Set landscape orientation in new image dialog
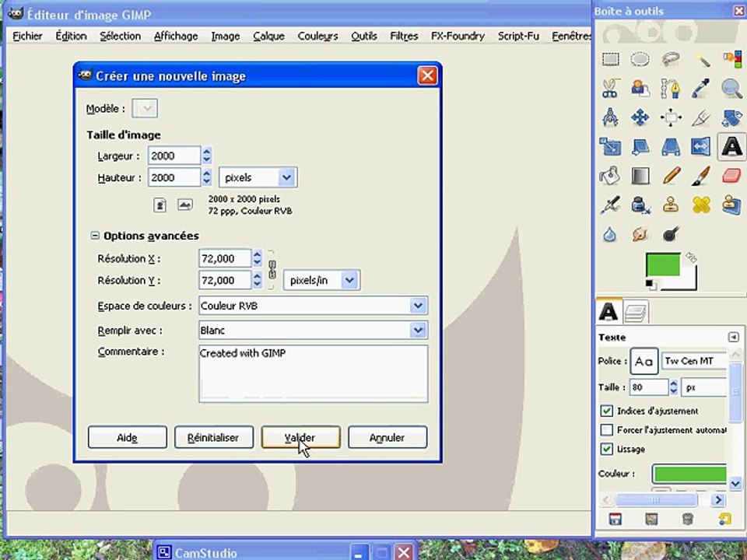Viewport: 747px width, 560px height. click(185, 205)
